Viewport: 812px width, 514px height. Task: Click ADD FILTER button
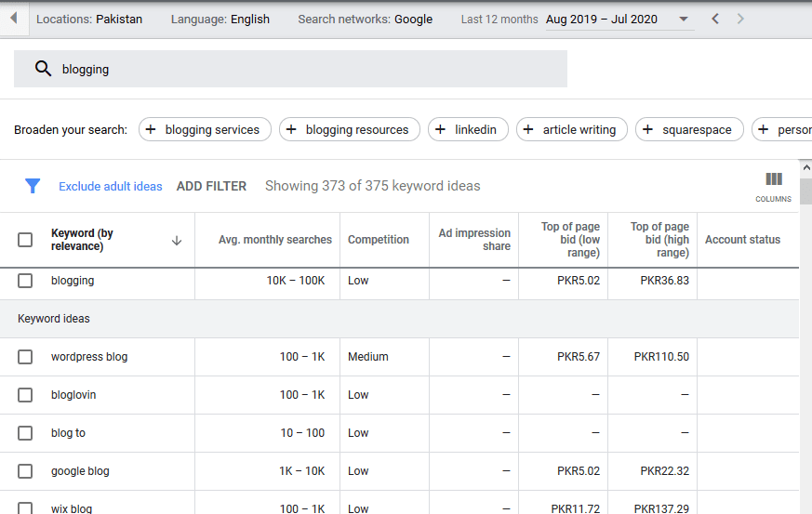211,186
